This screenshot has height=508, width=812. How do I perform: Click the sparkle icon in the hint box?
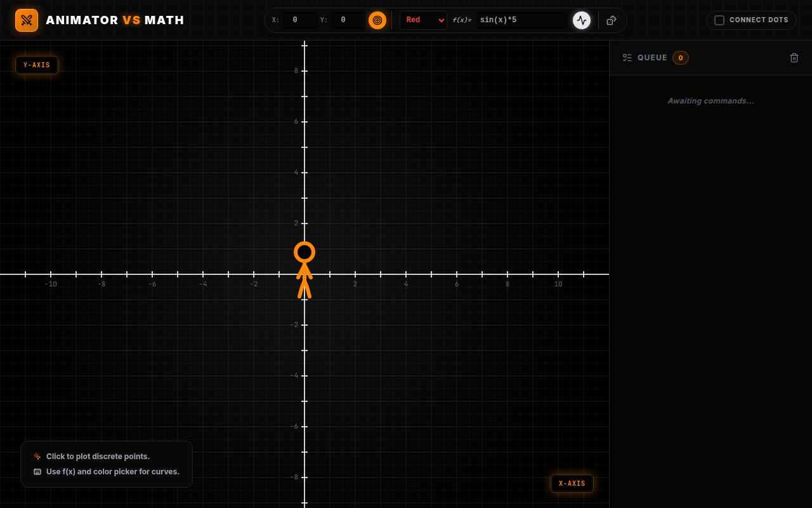(x=37, y=457)
